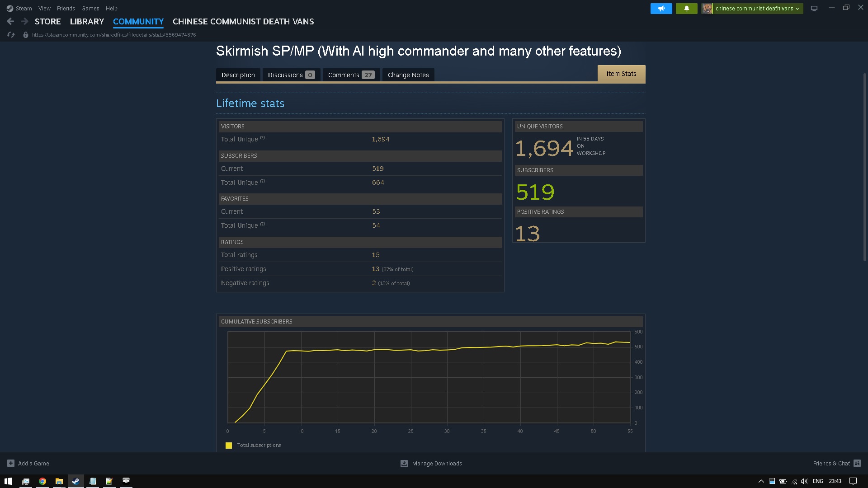Open the Steam announcements megaphone button
The width and height of the screenshot is (868, 488).
(661, 9)
